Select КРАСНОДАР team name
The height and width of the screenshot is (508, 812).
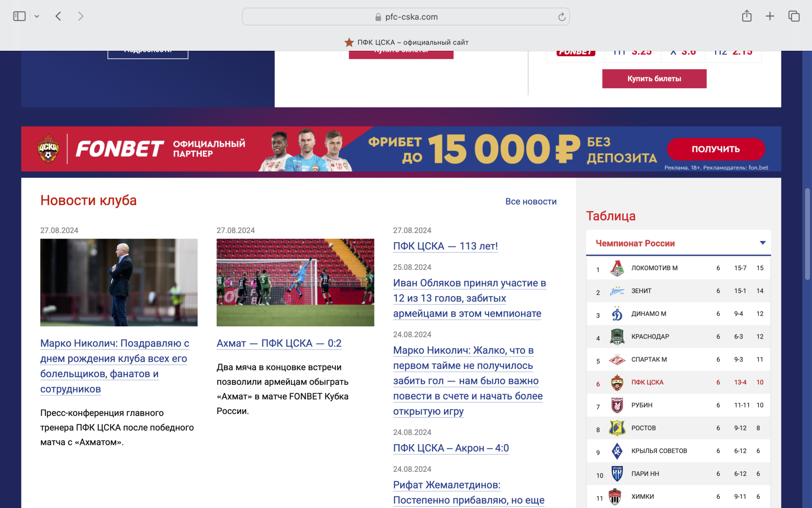click(650, 336)
